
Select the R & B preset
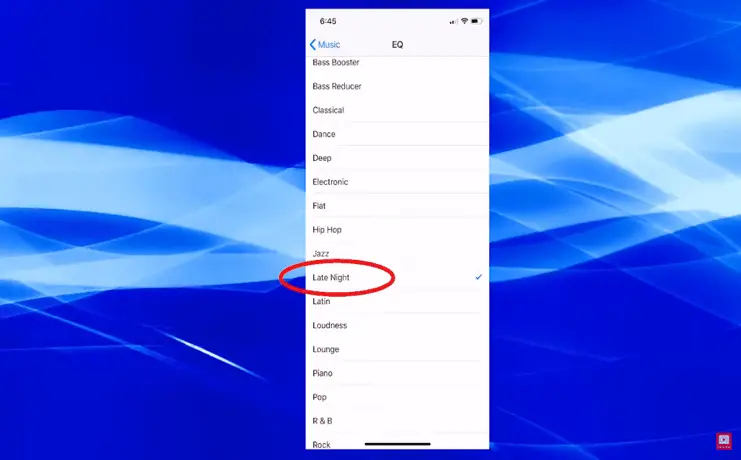[397, 421]
